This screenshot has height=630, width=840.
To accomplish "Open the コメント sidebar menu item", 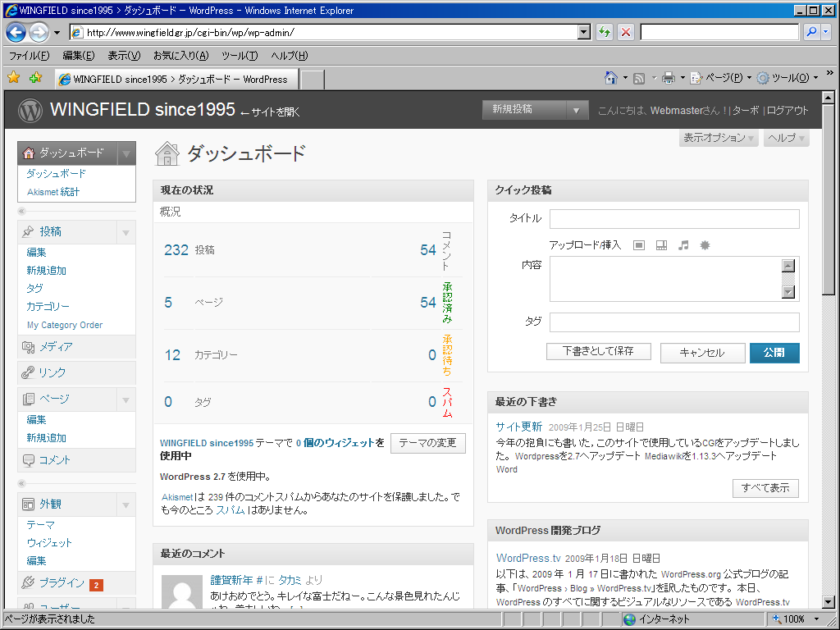I will pyautogui.click(x=76, y=460).
